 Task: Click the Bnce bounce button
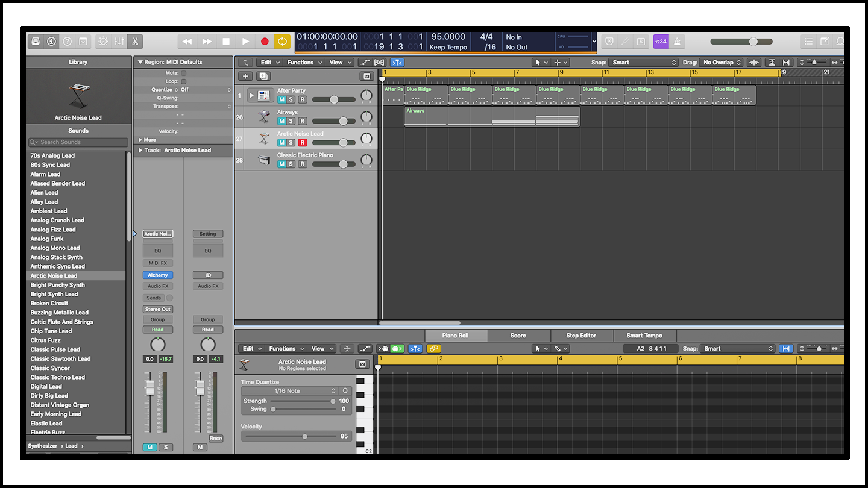[x=216, y=439]
